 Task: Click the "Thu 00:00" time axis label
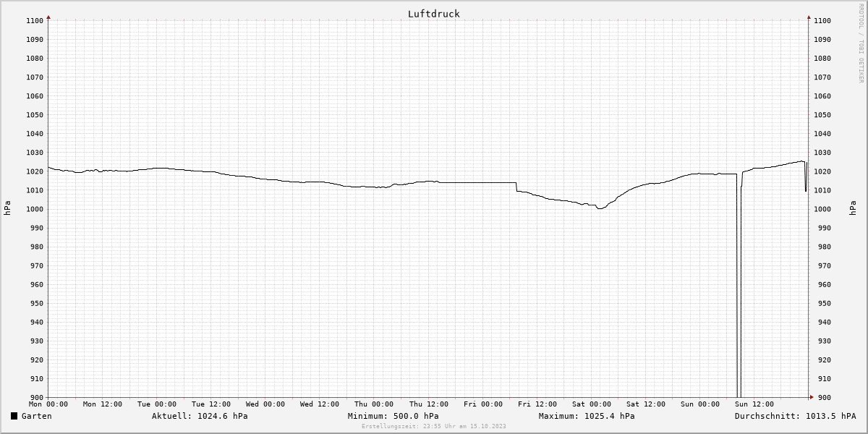point(375,404)
